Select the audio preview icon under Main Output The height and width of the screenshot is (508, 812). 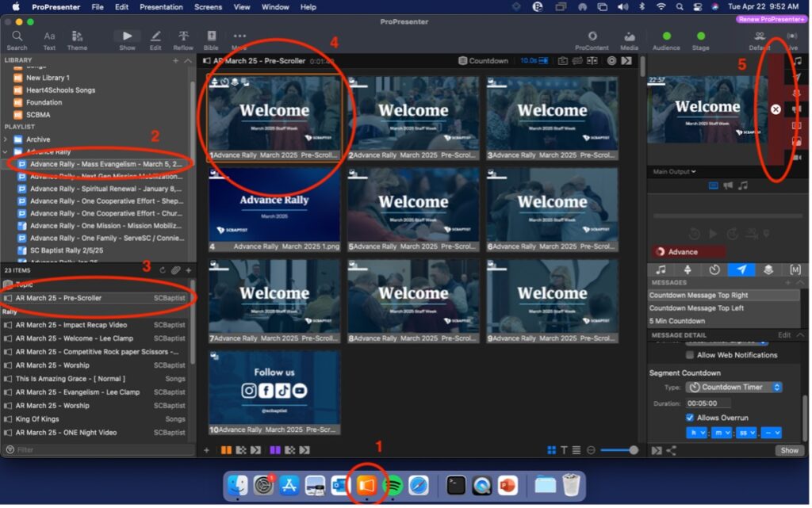743,185
